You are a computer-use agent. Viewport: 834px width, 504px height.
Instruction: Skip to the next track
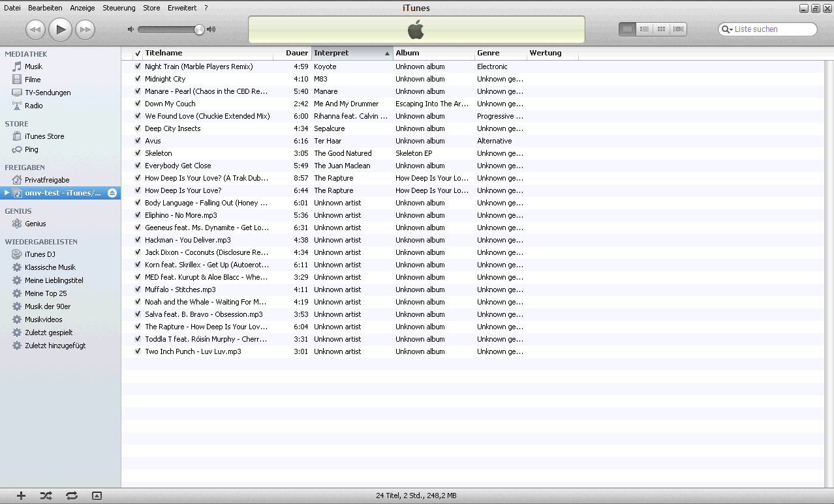(85, 29)
